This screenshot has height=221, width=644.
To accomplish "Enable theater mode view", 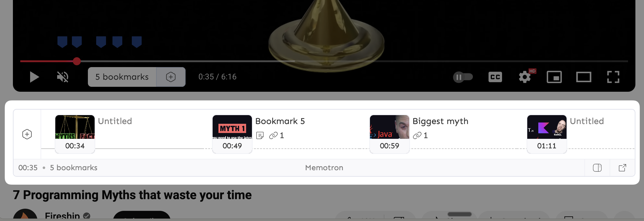I will tap(584, 77).
